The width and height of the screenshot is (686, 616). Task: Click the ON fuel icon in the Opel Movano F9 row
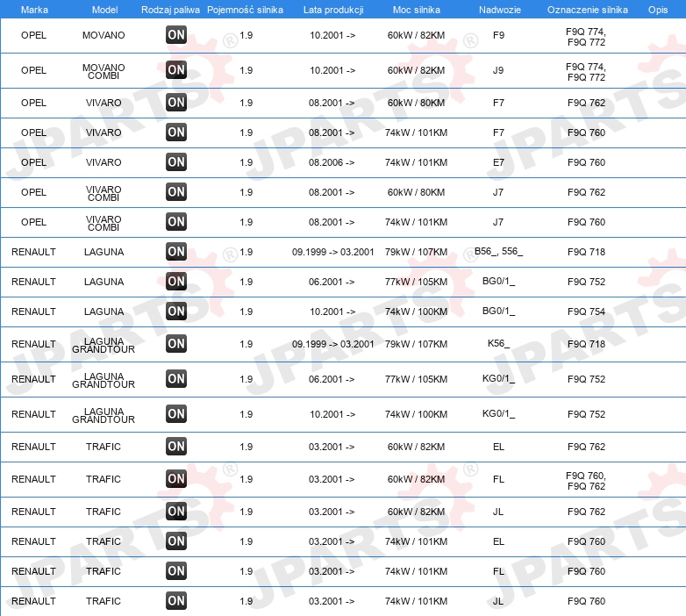coord(176,35)
